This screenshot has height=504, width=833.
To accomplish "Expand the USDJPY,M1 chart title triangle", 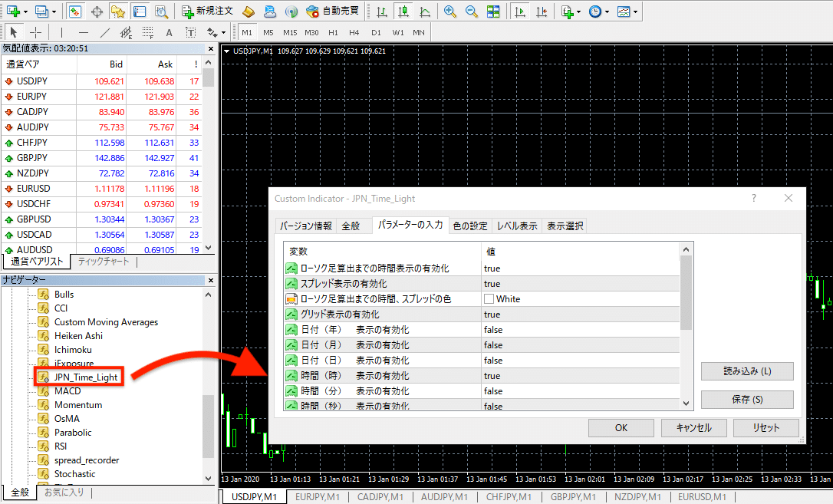I will tap(226, 51).
